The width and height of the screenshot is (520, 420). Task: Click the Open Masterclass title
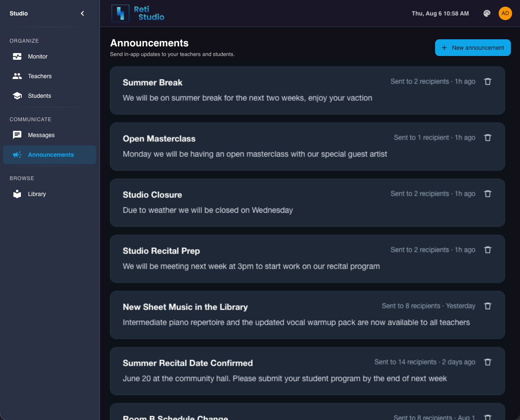159,139
